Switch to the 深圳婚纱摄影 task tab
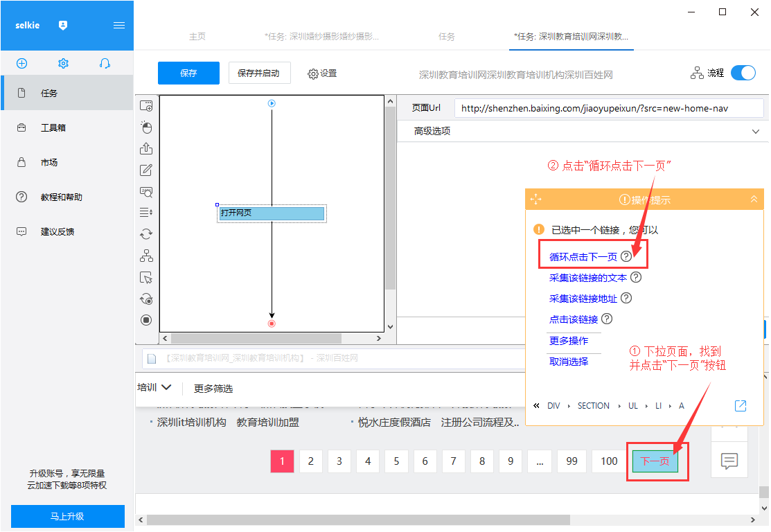The image size is (771, 532). coord(321,37)
